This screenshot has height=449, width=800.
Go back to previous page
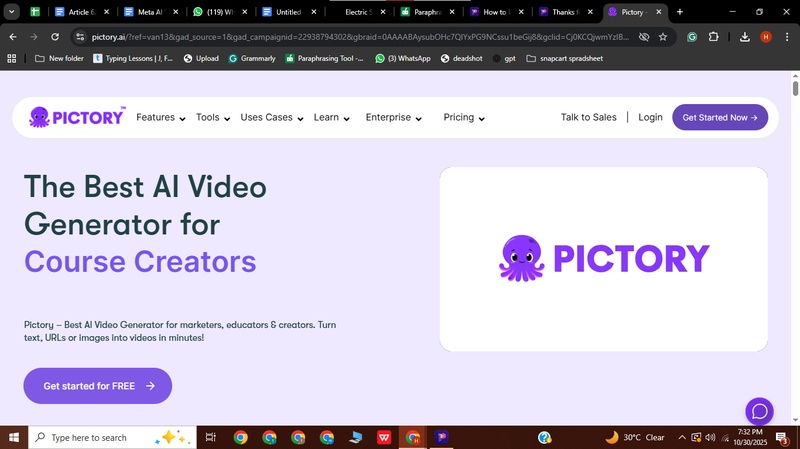(13, 37)
